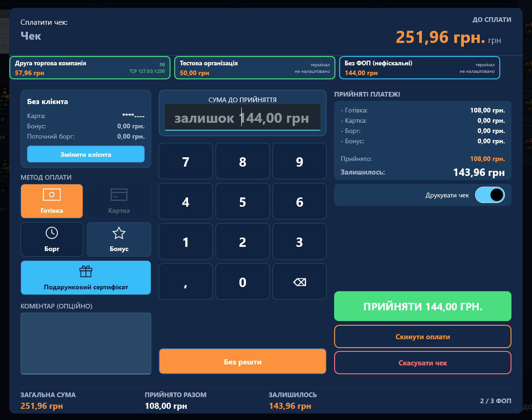This screenshot has height=420, width=532.
Task: Tap digit 2 on the numeric keypad
Action: [x=243, y=242]
